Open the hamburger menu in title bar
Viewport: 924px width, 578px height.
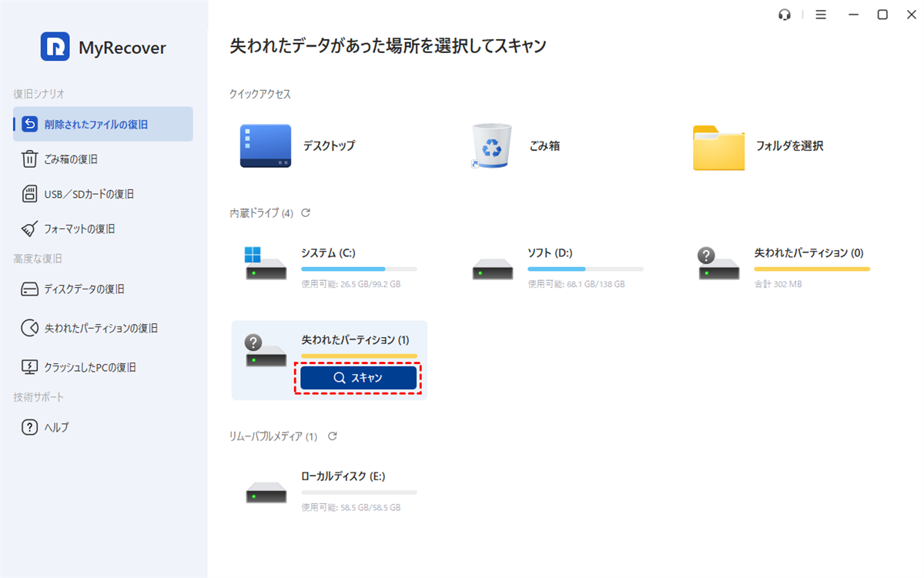point(821,15)
